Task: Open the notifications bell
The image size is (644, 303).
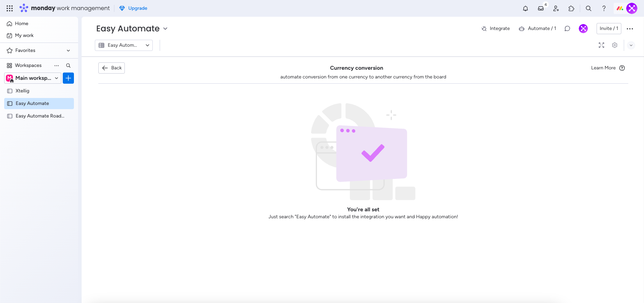Action: [x=525, y=8]
